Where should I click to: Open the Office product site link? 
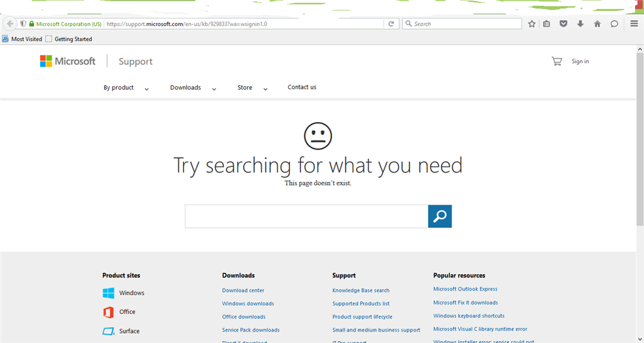click(x=127, y=312)
